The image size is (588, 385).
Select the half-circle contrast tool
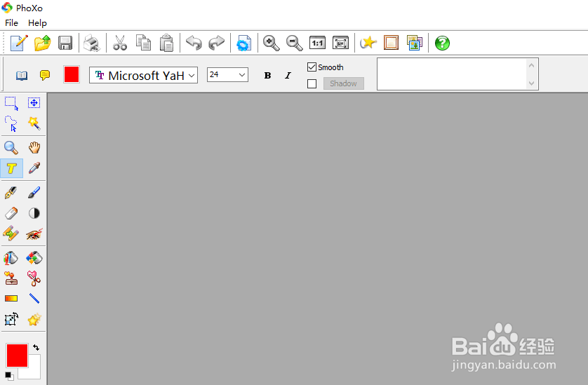[x=34, y=213]
